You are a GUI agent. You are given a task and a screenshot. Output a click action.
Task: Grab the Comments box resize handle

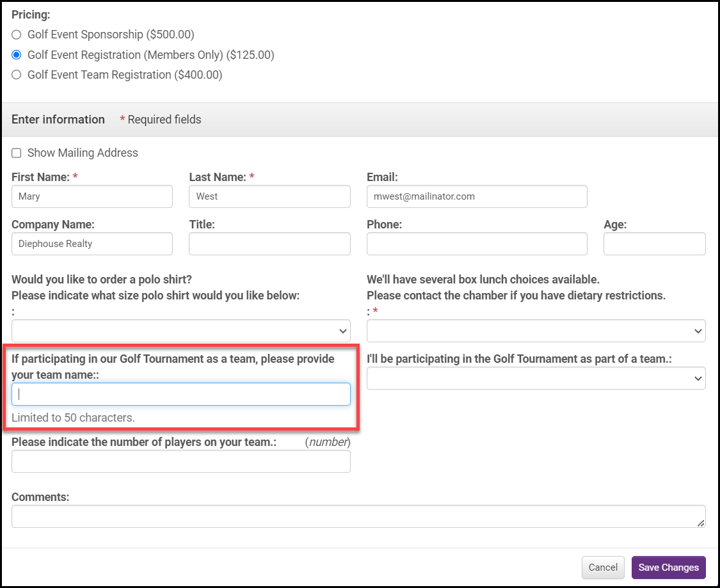(x=701, y=523)
